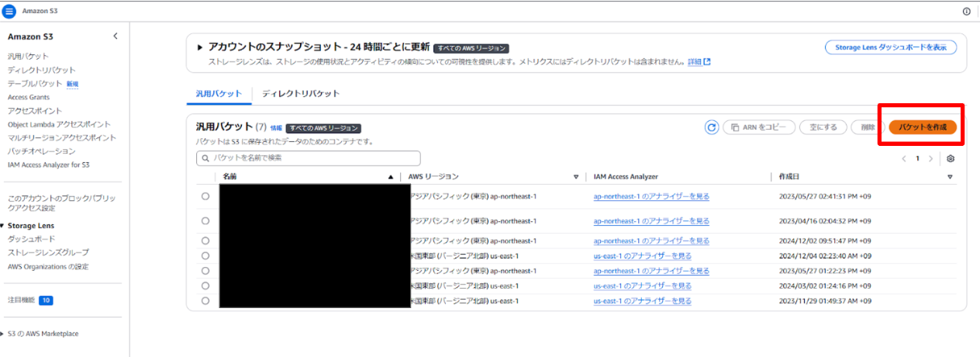The image size is (980, 357).
Task: Click the バケットを作成 button
Action: 923,127
